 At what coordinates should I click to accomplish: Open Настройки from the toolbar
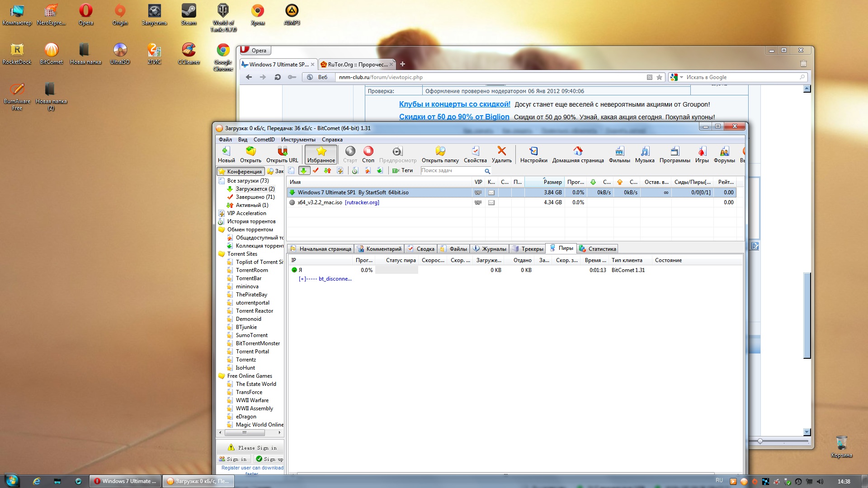533,151
